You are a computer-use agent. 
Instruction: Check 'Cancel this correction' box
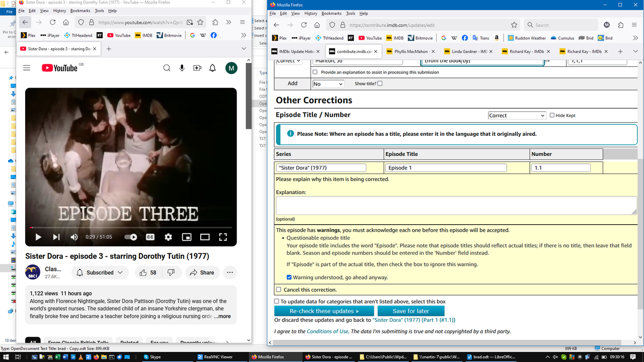point(279,290)
